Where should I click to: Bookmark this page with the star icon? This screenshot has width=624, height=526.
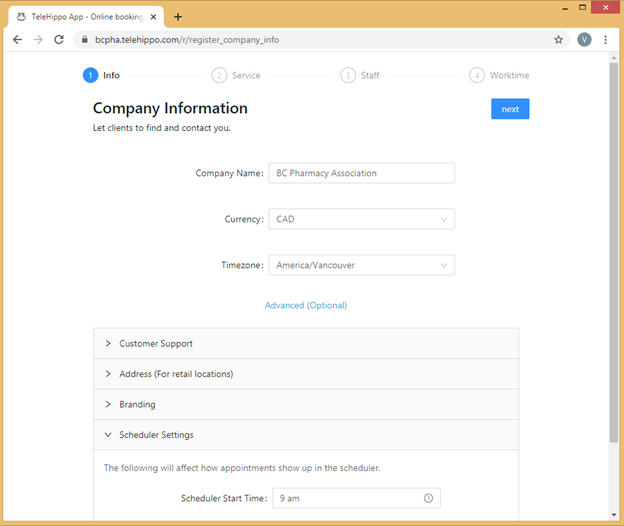pos(558,40)
